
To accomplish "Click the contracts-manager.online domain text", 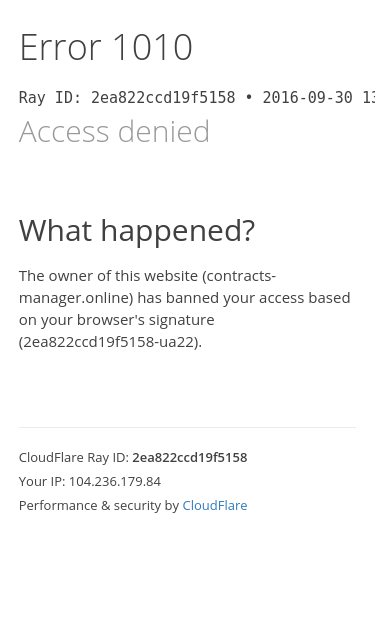I will 148,287.
